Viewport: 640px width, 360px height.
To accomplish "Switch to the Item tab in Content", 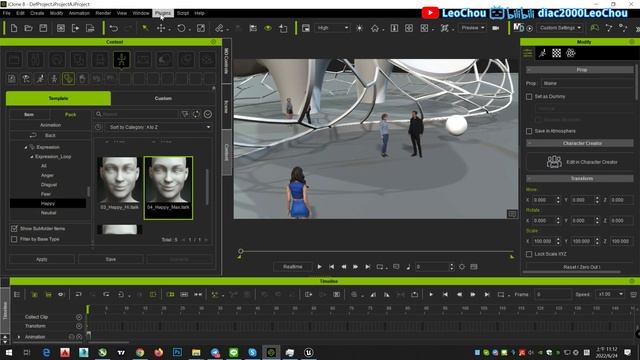I will pyautogui.click(x=29, y=115).
